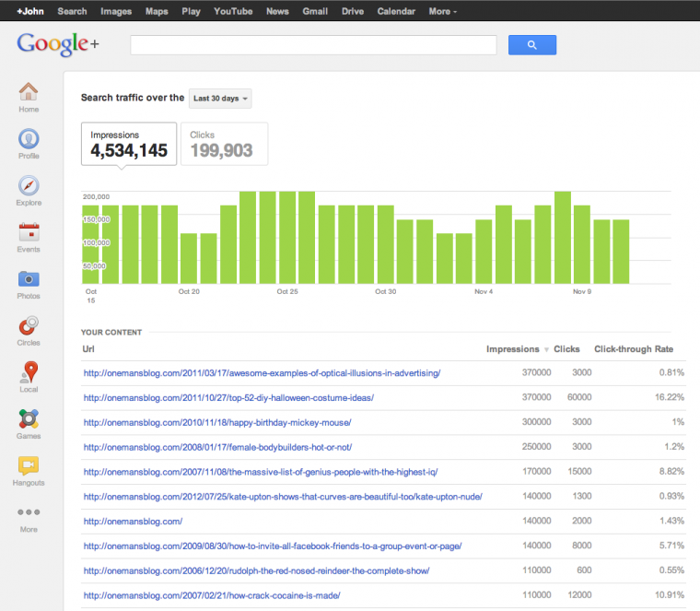Expand the More menu in top bar
The width and height of the screenshot is (700, 611).
click(x=442, y=11)
